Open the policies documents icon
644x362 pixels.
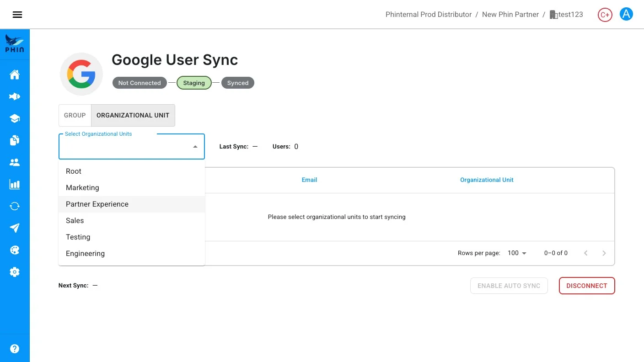coord(15,140)
